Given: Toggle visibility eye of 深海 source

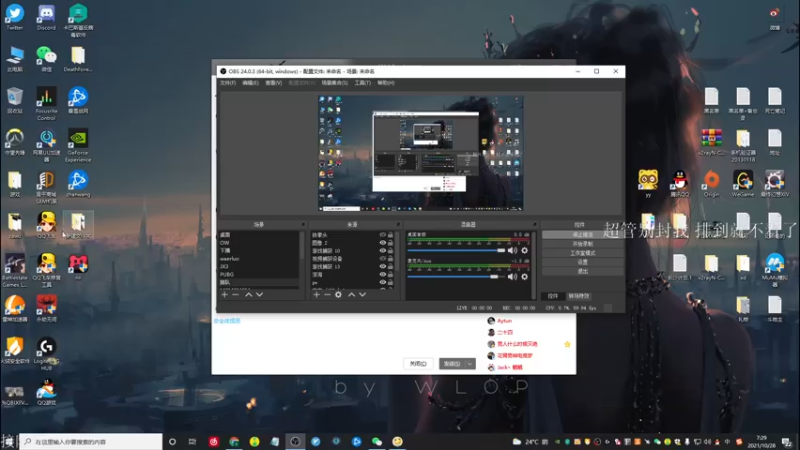Looking at the screenshot, I should click(383, 274).
